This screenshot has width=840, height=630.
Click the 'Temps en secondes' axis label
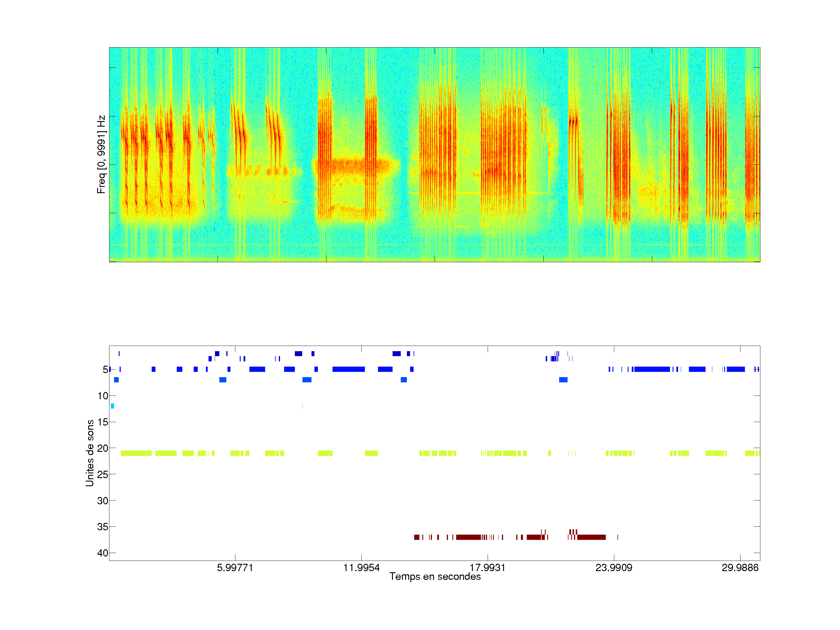click(x=435, y=576)
